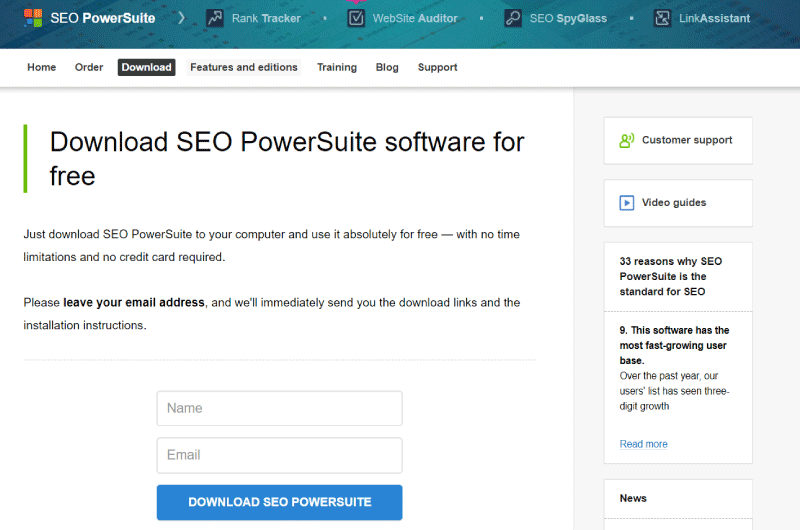Open the Rank Tracker product link
800x530 pixels.
click(266, 18)
